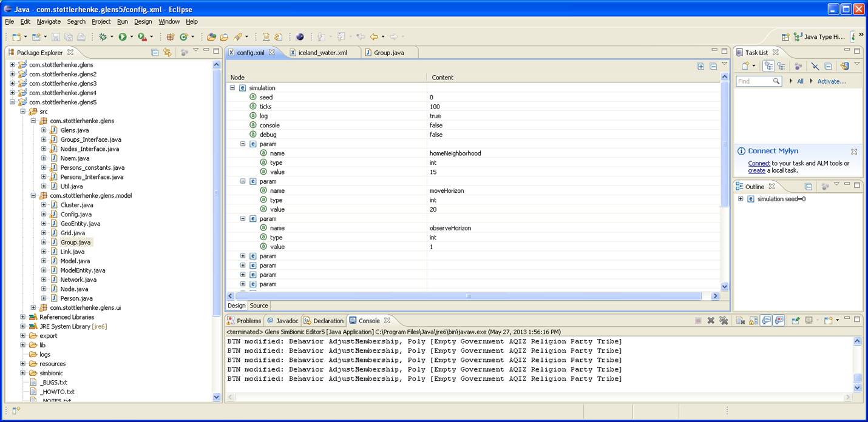Image resolution: width=868 pixels, height=422 pixels.
Task: Collapse the com.stottlerhenke.glens5 project
Action: click(12, 102)
